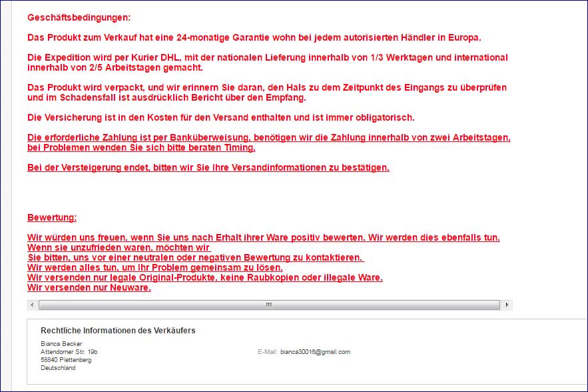The width and height of the screenshot is (588, 392).
Task: Click the 'Wir würden uns freuen' line
Action: [x=264, y=238]
